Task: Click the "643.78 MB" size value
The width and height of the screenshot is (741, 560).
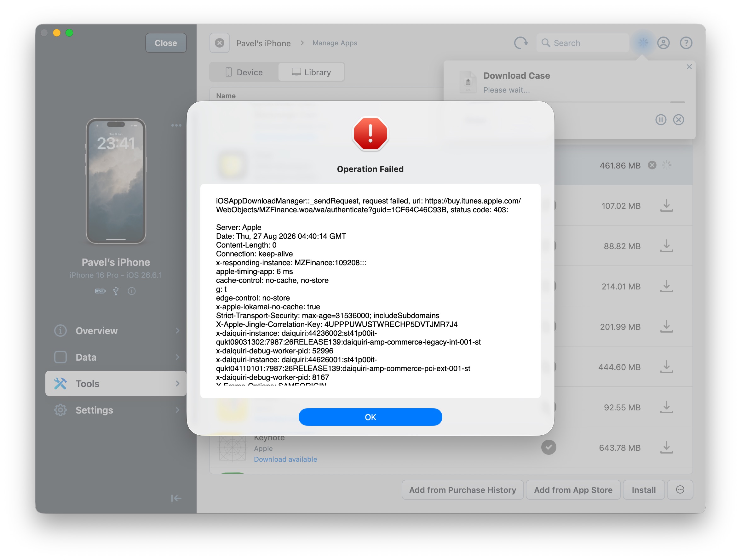Action: coord(620,448)
